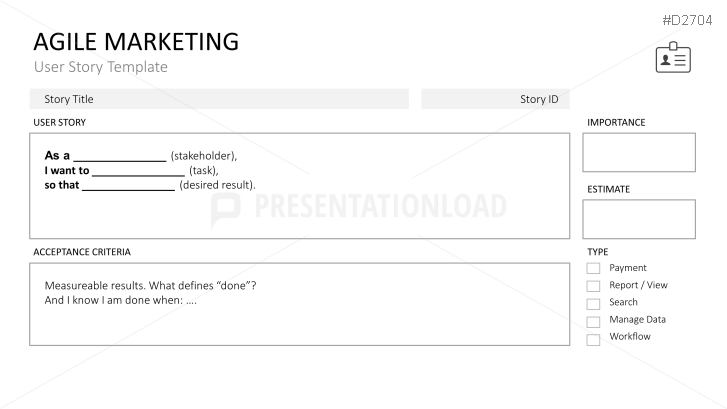Tick the Report / View checkbox

[x=593, y=286]
